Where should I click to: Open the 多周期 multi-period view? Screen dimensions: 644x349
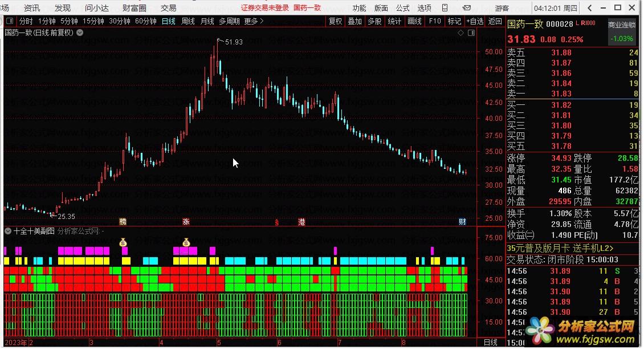[229, 21]
